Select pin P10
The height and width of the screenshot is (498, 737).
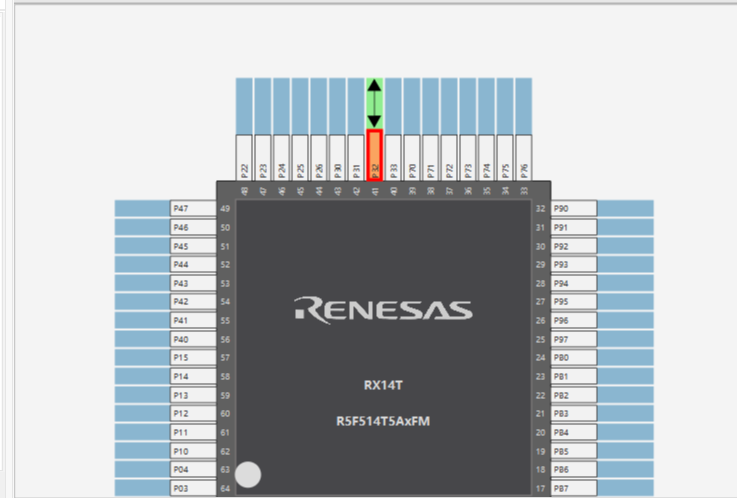193,451
